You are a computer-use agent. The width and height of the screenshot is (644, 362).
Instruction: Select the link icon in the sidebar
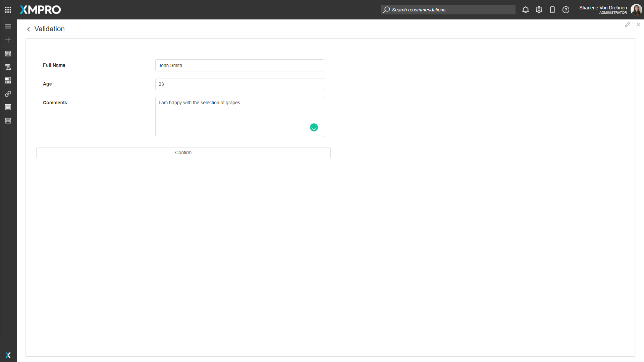click(x=8, y=94)
